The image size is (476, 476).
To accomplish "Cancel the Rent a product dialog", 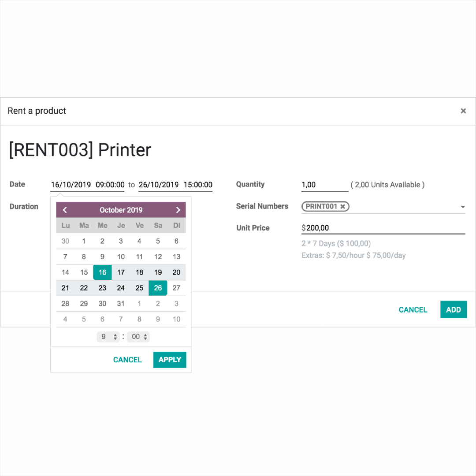I will [413, 309].
